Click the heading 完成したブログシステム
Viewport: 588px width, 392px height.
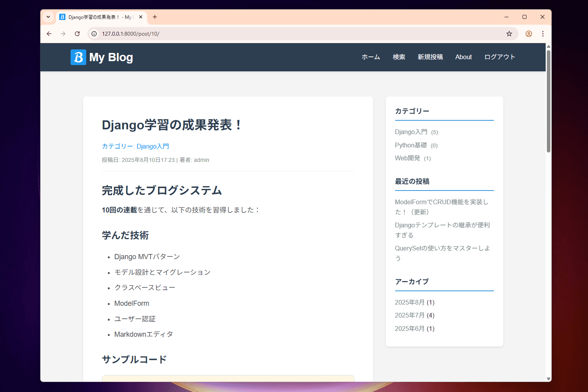(162, 191)
